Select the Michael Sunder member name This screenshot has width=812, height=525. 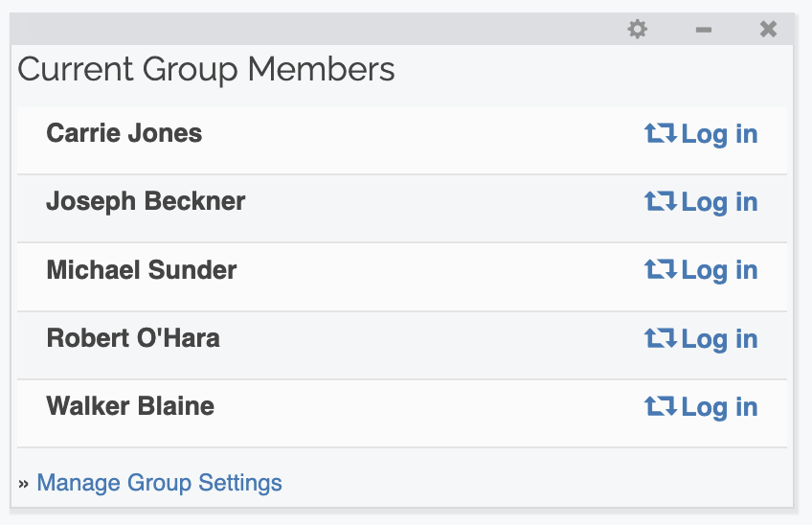click(x=142, y=270)
